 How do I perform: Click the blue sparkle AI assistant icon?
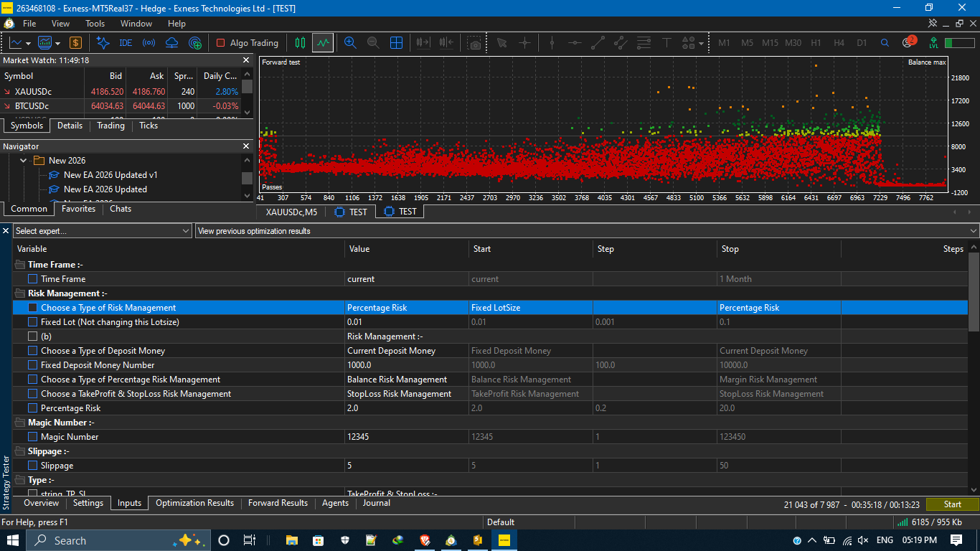tap(103, 43)
